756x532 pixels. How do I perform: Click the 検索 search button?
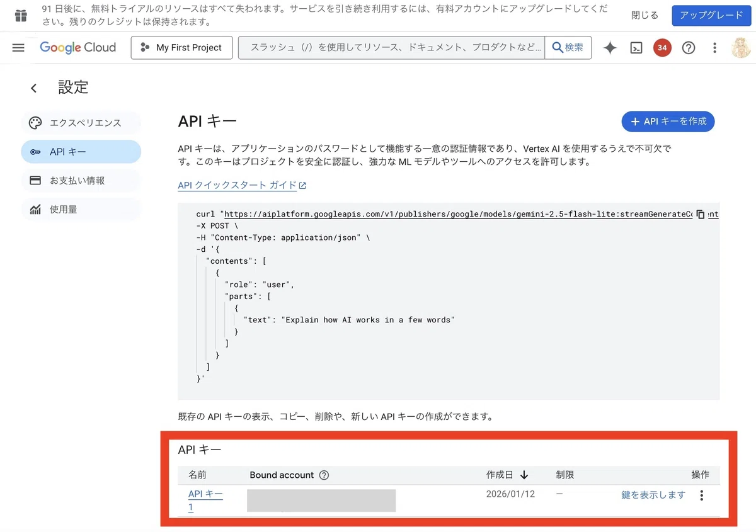pos(568,47)
